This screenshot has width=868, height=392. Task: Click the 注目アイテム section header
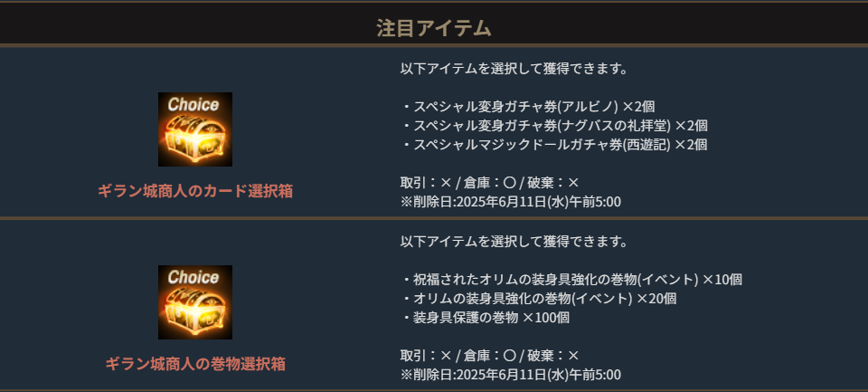click(x=434, y=28)
